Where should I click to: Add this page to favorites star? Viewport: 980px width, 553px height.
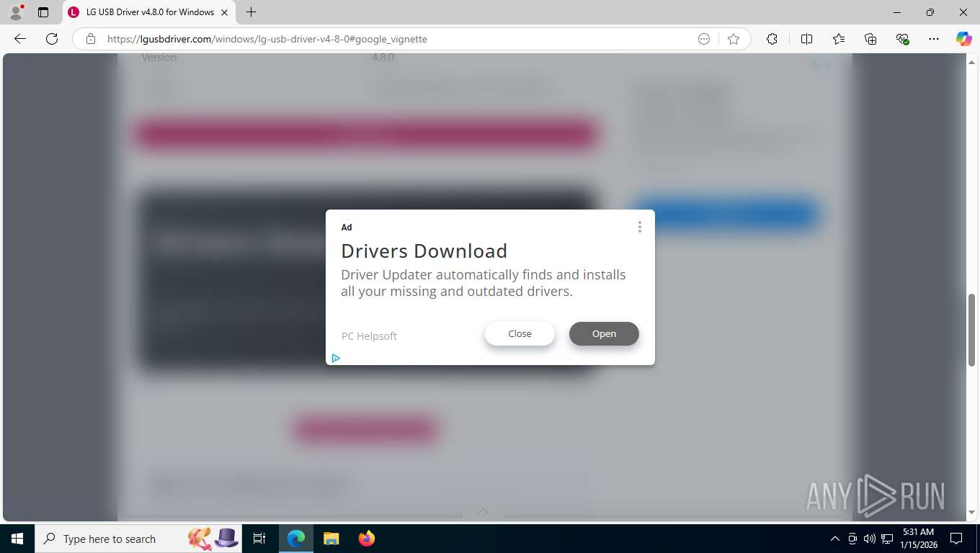(x=734, y=39)
